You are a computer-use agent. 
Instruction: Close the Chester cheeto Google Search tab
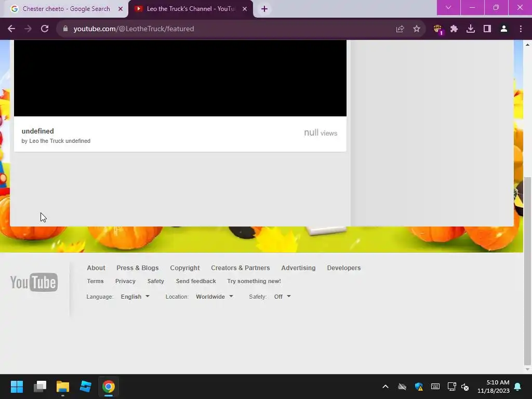pyautogui.click(x=121, y=9)
